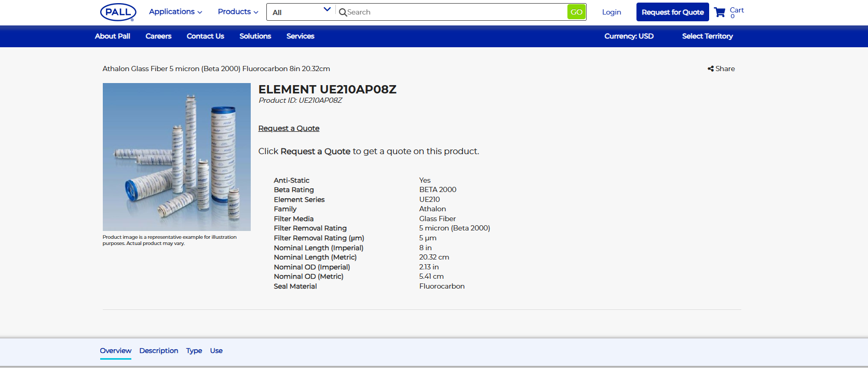Click the Element Series label

pyautogui.click(x=299, y=200)
